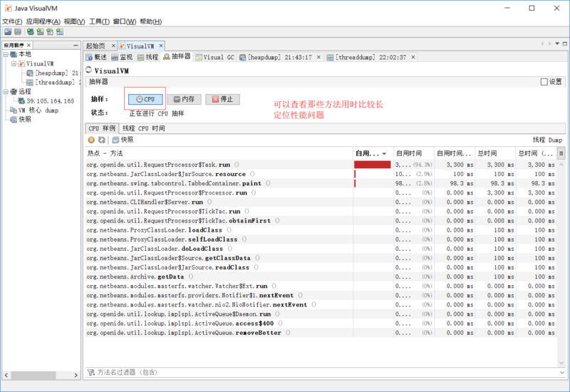Take a snapshot using the 快照 toolbar button
The width and height of the screenshot is (570, 392).
pyautogui.click(x=123, y=140)
